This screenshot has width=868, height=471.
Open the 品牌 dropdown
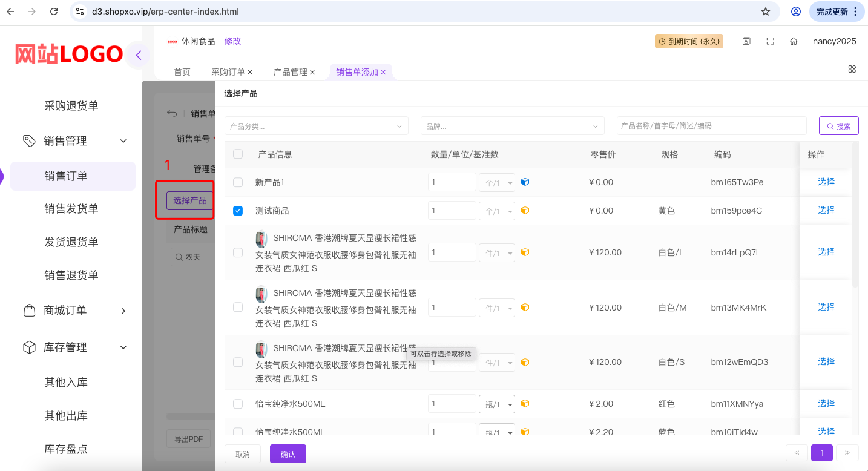point(513,126)
